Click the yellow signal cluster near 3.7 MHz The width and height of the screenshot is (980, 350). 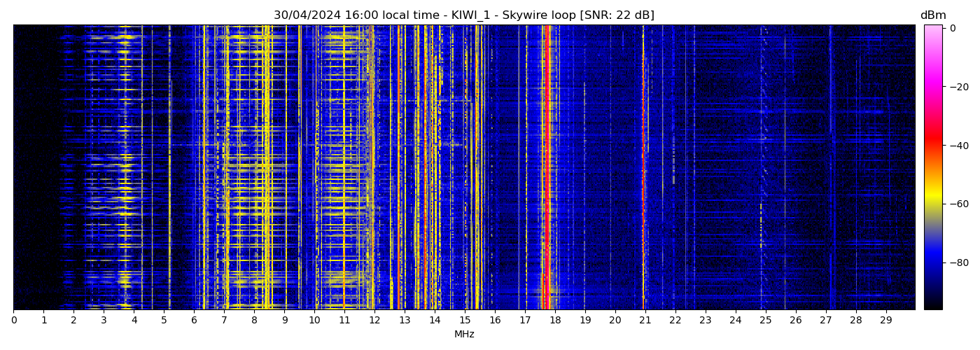point(125,168)
